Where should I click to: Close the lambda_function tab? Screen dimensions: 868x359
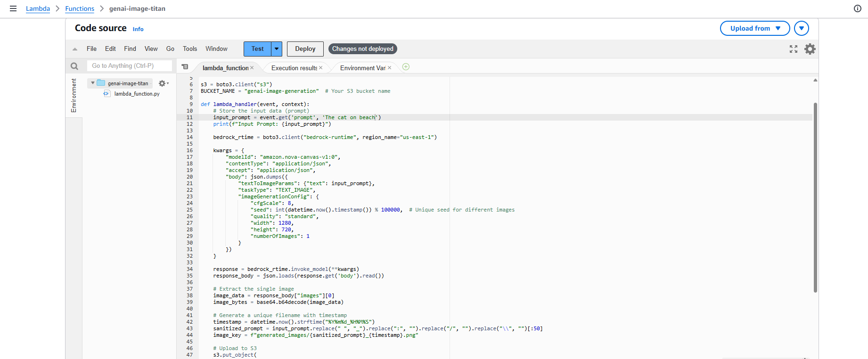[x=252, y=68]
